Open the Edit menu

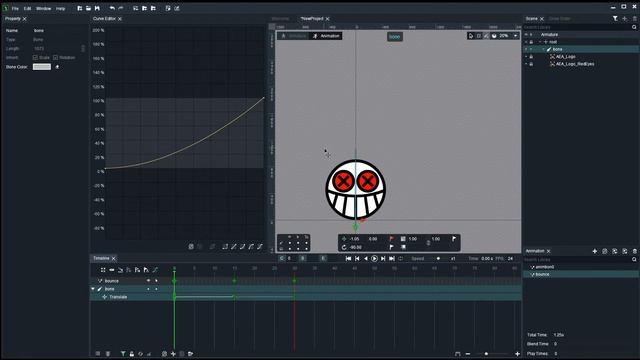pyautogui.click(x=27, y=8)
